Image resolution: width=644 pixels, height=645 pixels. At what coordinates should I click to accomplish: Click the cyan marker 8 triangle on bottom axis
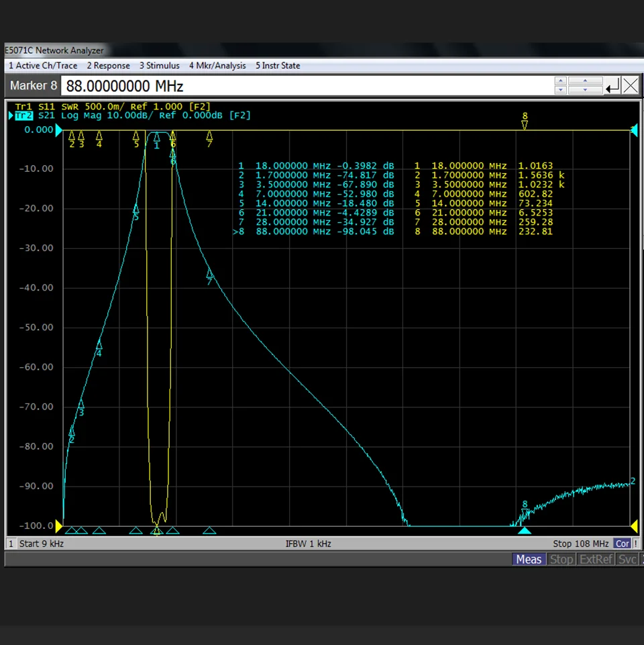(x=525, y=531)
